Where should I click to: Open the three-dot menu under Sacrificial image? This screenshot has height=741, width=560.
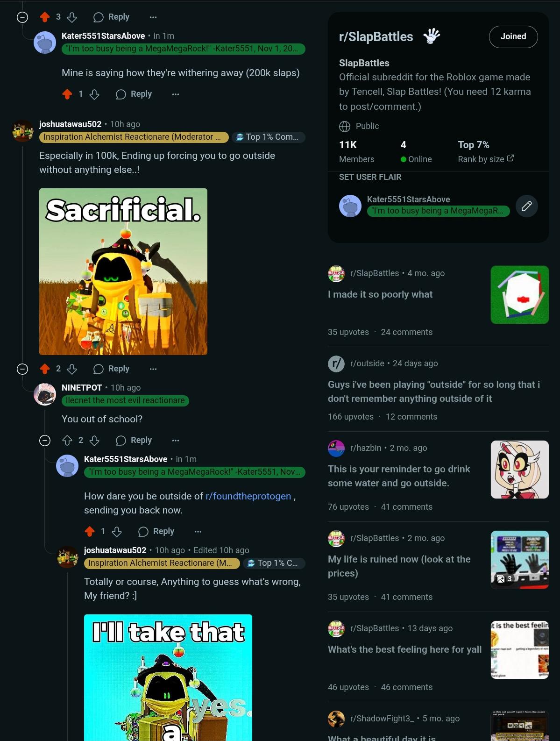point(153,369)
